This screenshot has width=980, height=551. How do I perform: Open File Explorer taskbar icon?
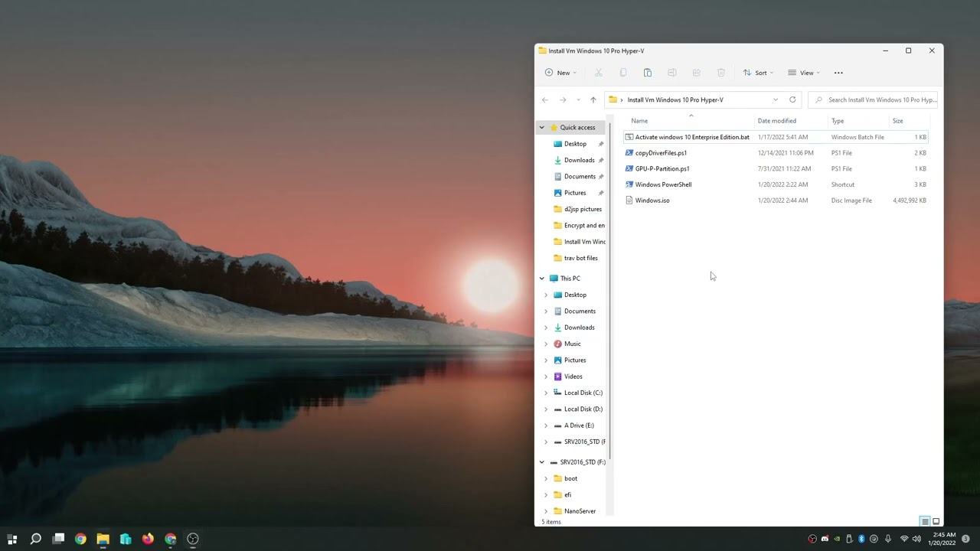click(103, 539)
